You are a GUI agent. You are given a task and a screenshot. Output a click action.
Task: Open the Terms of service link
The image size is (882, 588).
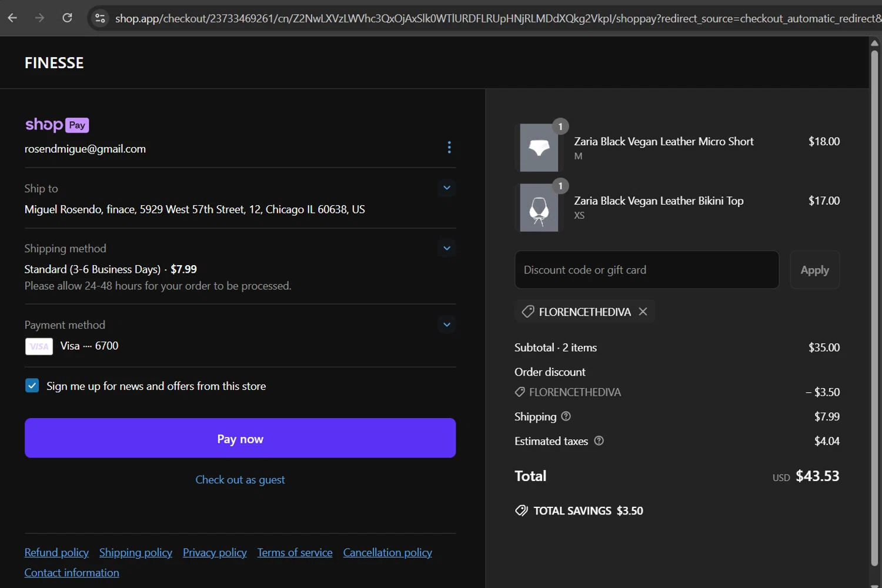coord(295,553)
